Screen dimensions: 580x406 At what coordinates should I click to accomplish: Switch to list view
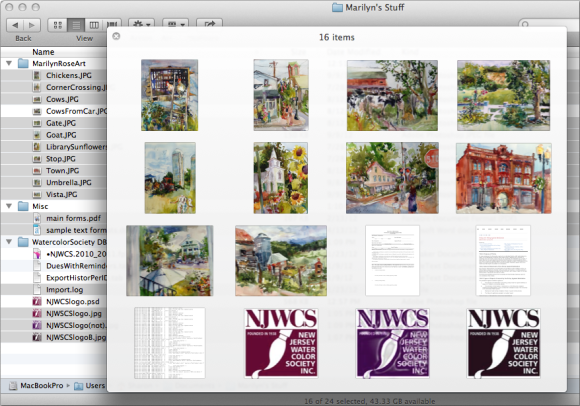(76, 25)
